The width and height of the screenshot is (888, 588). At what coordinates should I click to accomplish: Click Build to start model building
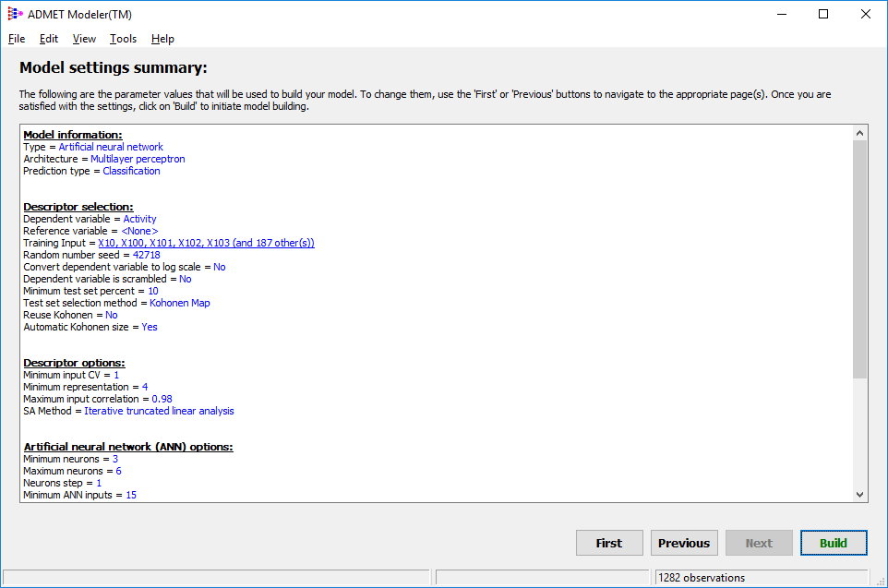[x=834, y=543]
